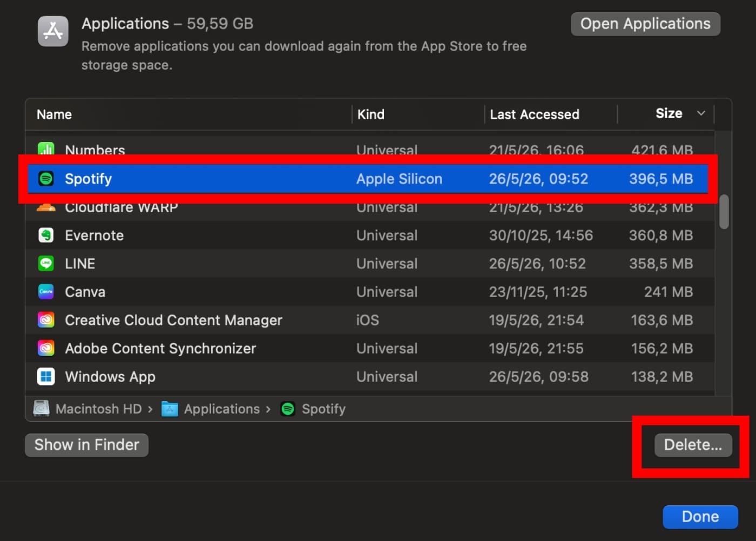Click Applications text in the path bar
Viewport: 756px width, 541px height.
(221, 409)
